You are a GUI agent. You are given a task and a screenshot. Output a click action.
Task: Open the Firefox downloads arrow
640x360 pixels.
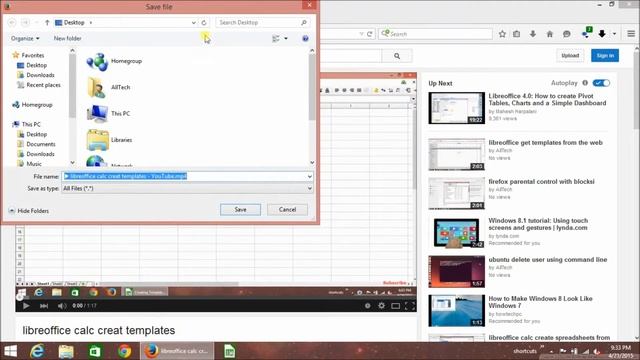pyautogui.click(x=533, y=34)
